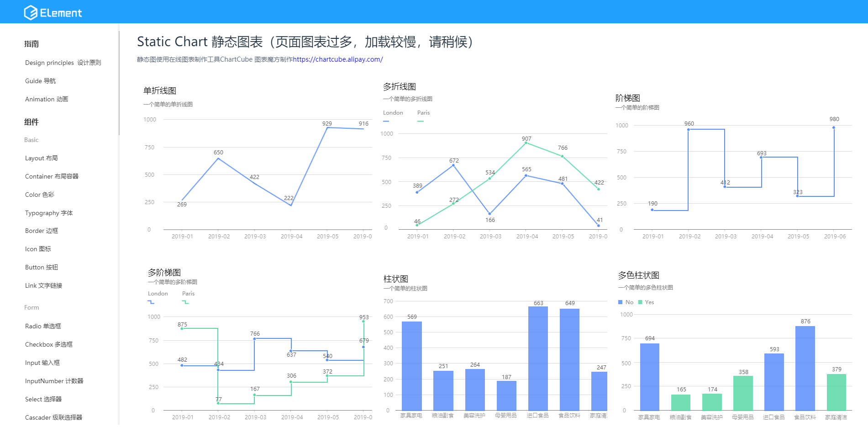
Task: Click the 875 Paris point in 多阶梯图
Action: 182,328
